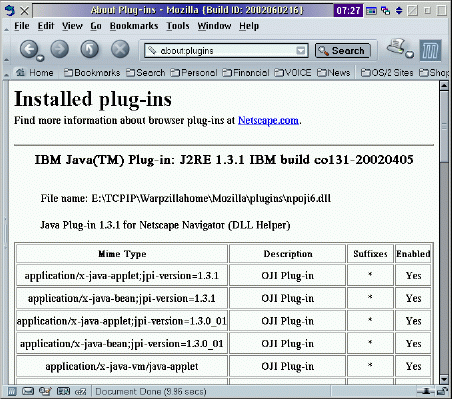This screenshot has width=452, height=399.
Task: Open Address Book from status bar icon
Action: coord(63,391)
